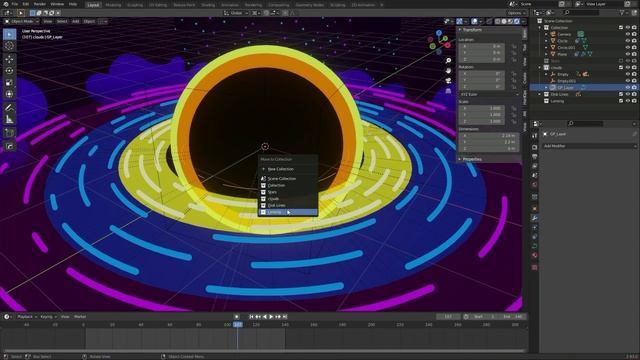The height and width of the screenshot is (360, 640).
Task: Click the pan view hand icon
Action: click(448, 71)
